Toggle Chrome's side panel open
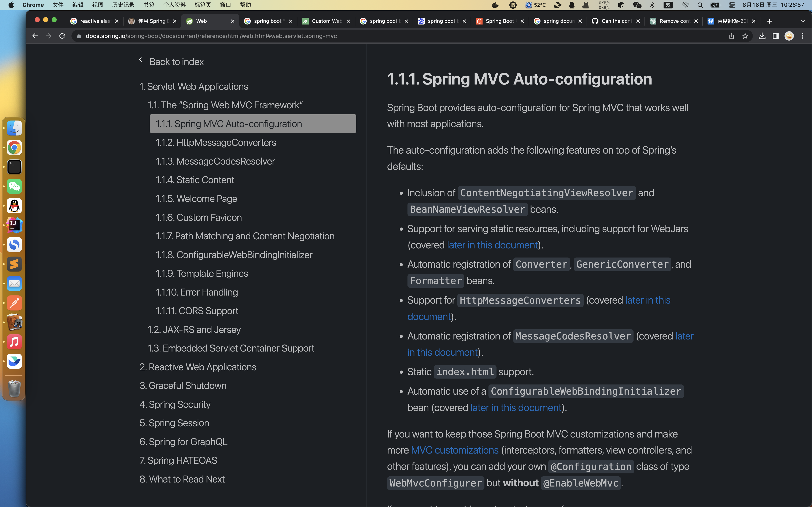The width and height of the screenshot is (812, 507). (775, 36)
